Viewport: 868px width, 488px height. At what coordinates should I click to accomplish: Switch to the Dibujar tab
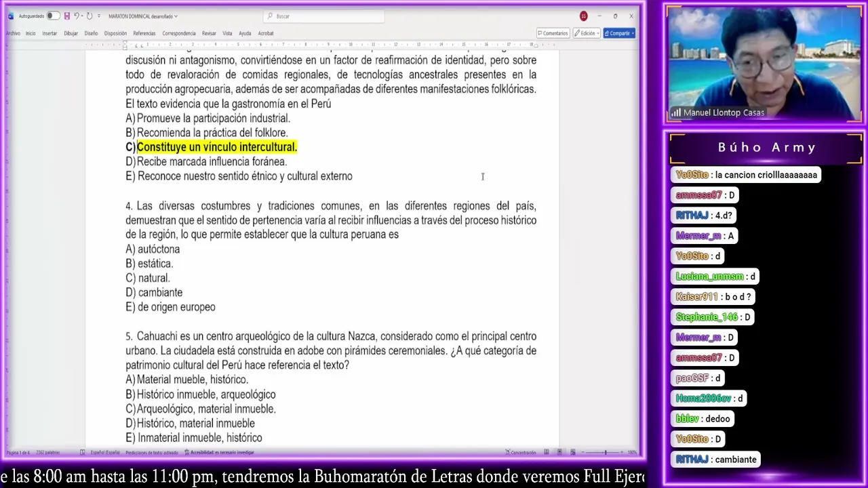point(71,33)
